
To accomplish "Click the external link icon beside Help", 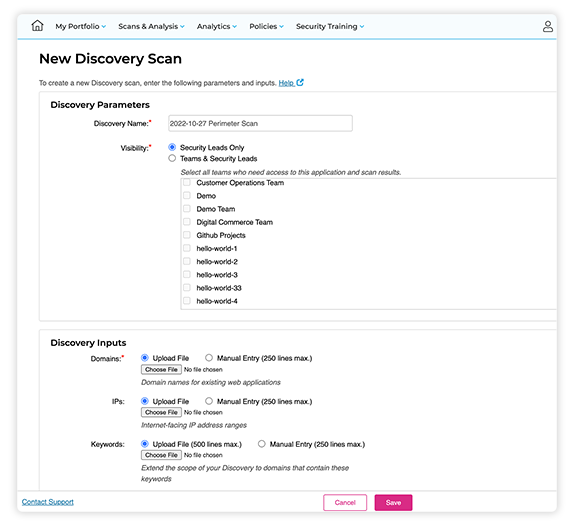I will point(300,83).
